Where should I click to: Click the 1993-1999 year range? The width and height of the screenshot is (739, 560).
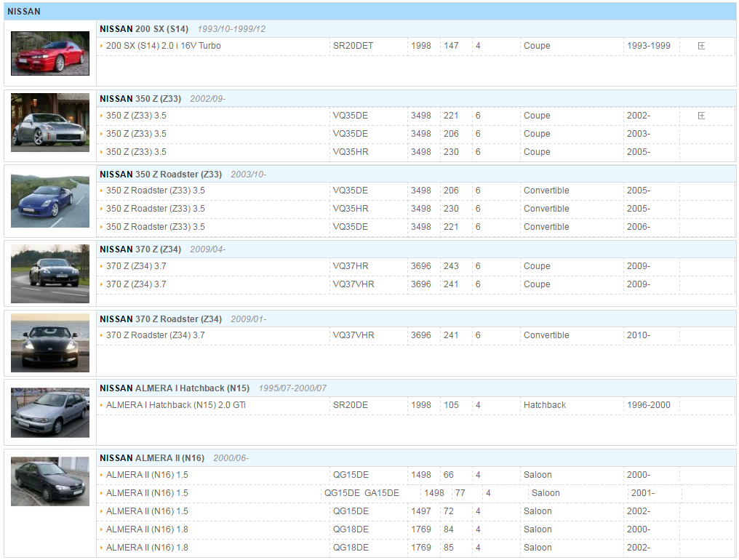coord(649,46)
